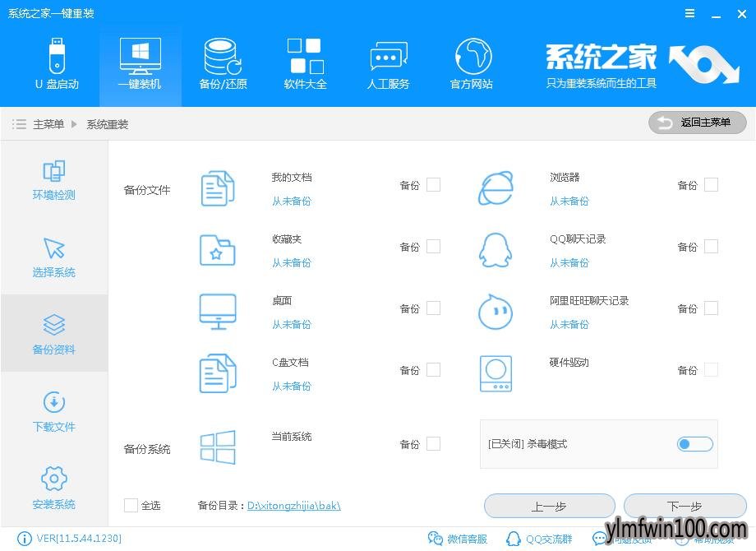
Task: Check the 我的文档 backup checkbox
Action: coord(433,185)
